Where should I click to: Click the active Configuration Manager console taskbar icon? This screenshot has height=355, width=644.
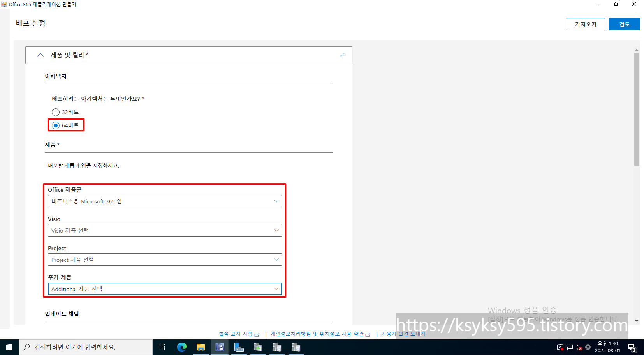(220, 347)
